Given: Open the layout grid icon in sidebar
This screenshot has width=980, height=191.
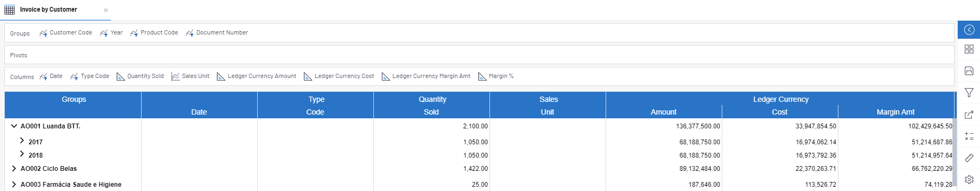Looking at the screenshot, I should 969,49.
